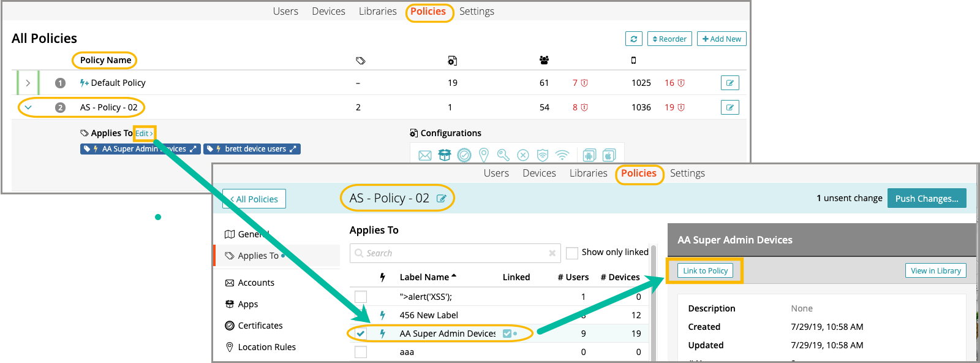Check the box for label aaa
980x363 pixels.
pyautogui.click(x=361, y=352)
